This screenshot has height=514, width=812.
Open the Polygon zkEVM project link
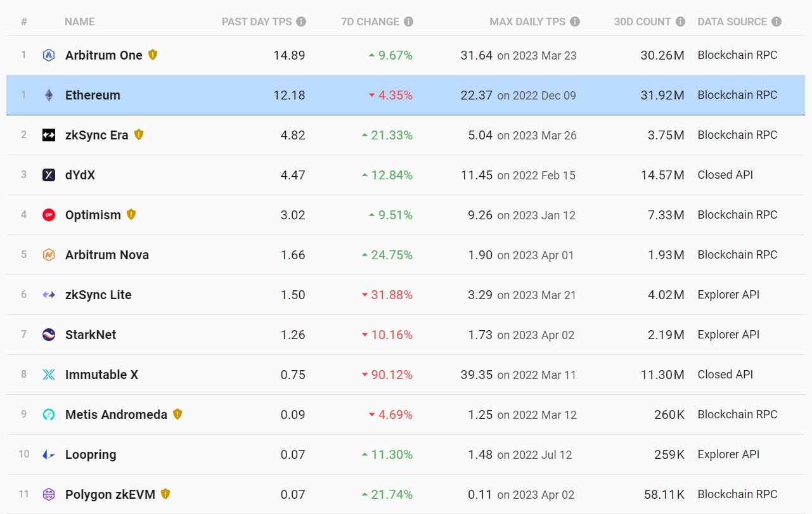point(110,494)
